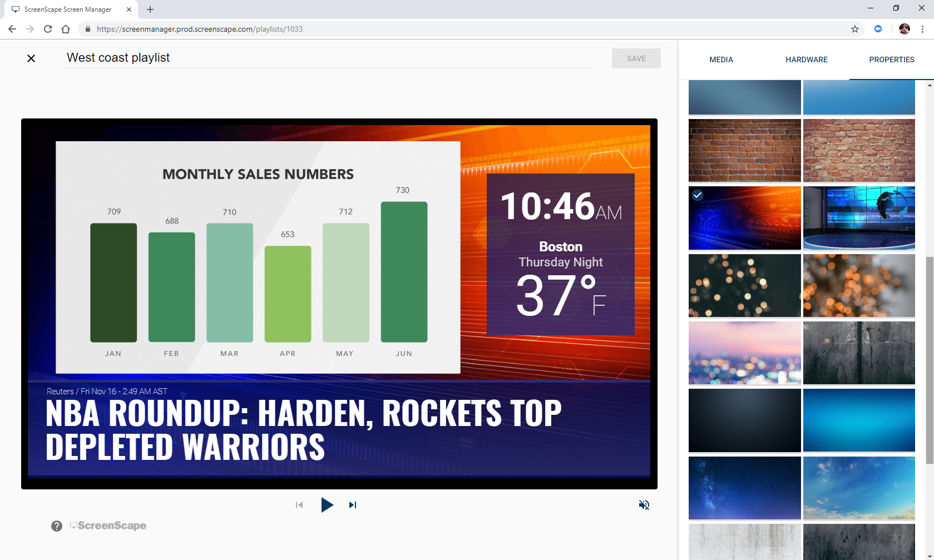Select the newsroom globe studio background
This screenshot has height=560, width=934.
[x=859, y=218]
